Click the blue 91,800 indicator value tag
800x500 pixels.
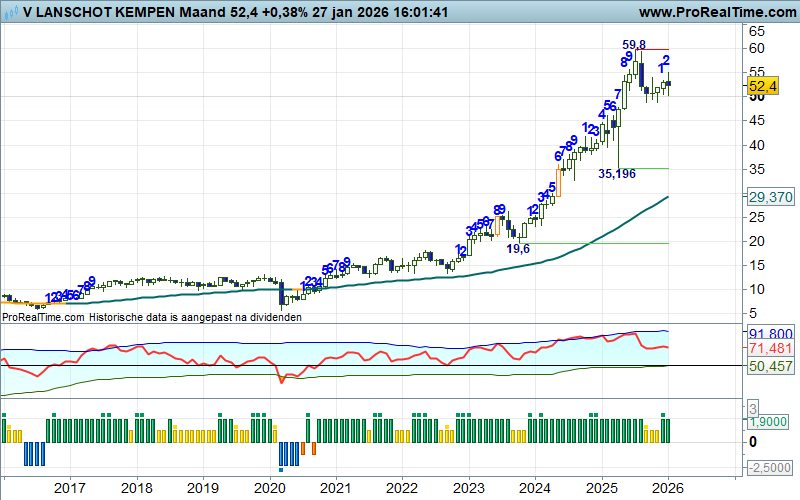(x=770, y=332)
